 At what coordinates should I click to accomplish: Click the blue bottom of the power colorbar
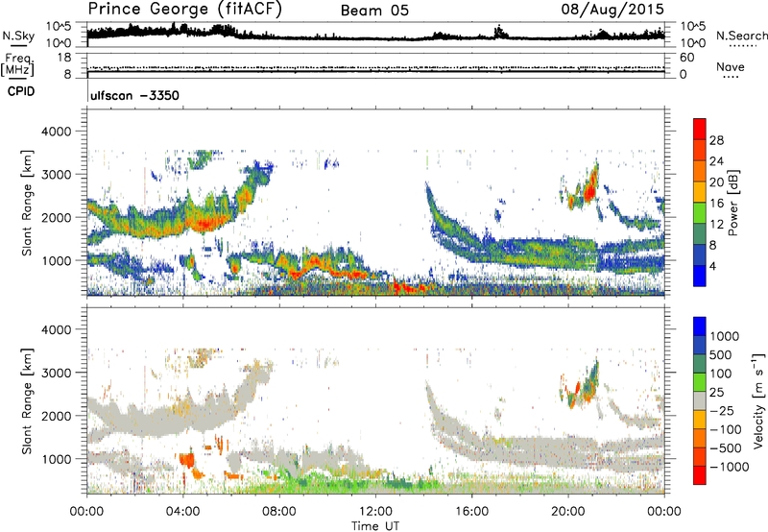700,276
